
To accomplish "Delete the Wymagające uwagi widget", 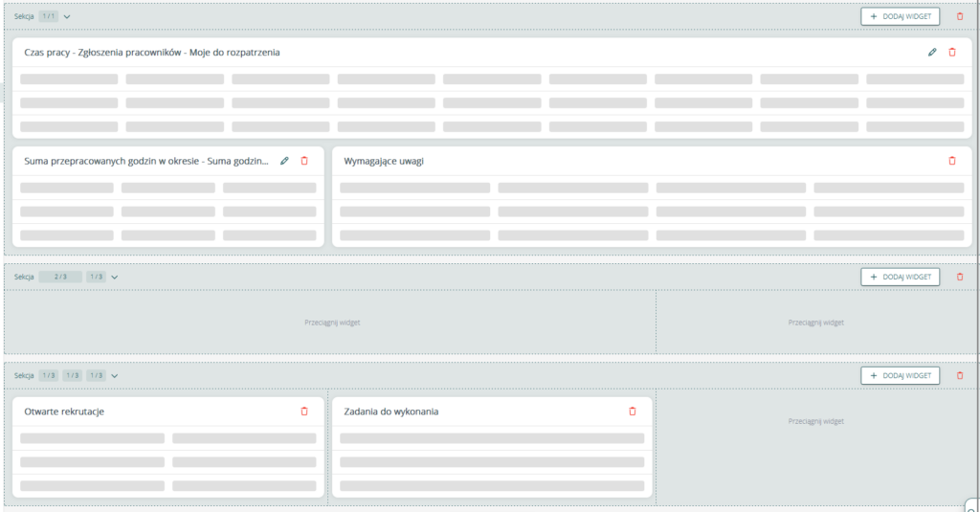I will coord(951,161).
